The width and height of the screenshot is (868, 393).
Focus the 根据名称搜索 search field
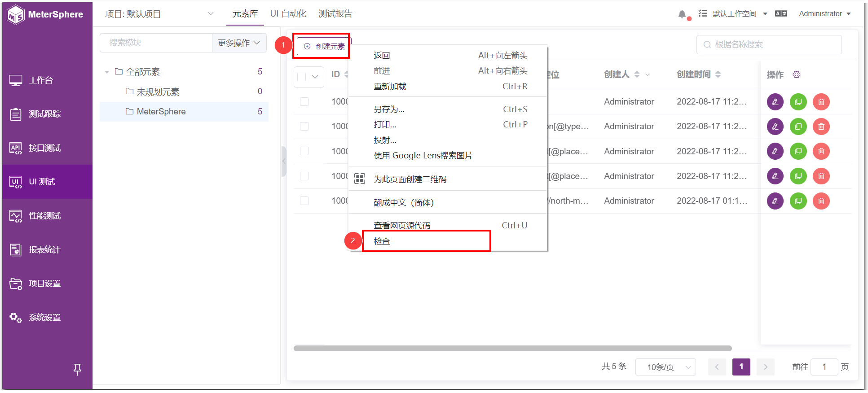point(769,44)
